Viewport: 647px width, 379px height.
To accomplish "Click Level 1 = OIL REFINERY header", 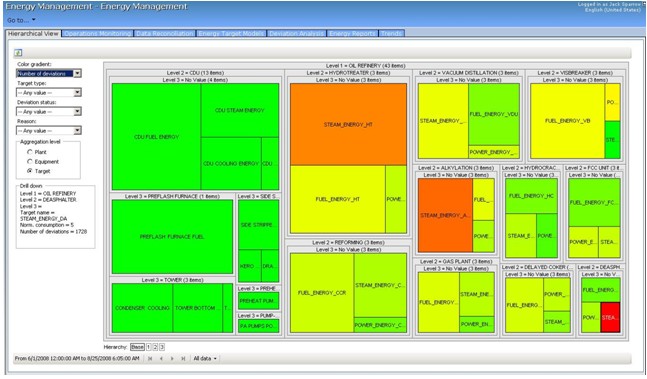I will [x=366, y=66].
